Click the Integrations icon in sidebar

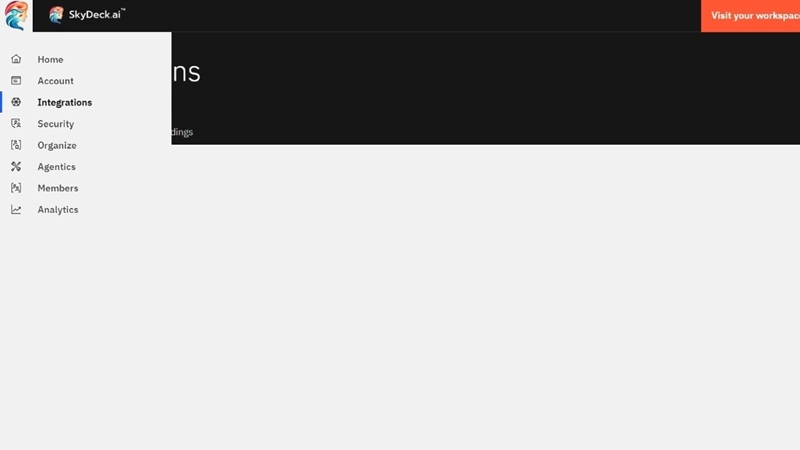(16, 103)
